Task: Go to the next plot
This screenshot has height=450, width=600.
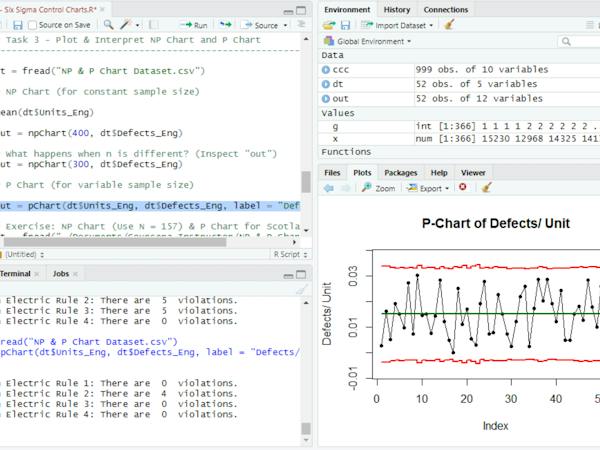Action: tap(346, 188)
